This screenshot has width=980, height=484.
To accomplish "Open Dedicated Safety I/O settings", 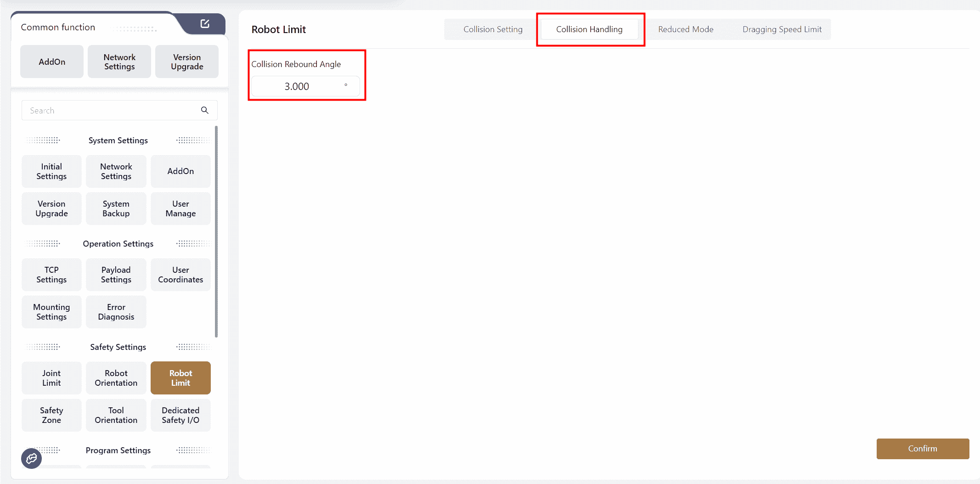I will [x=180, y=415].
